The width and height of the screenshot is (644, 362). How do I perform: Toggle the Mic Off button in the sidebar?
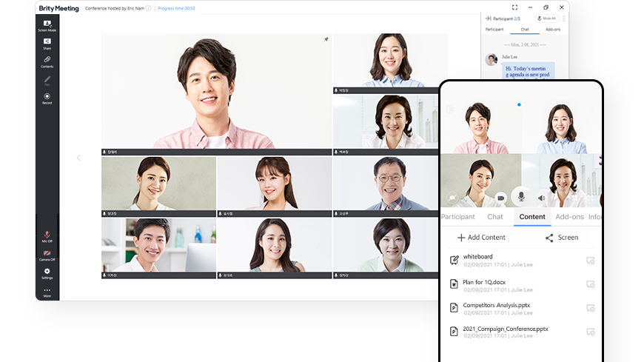point(47,237)
